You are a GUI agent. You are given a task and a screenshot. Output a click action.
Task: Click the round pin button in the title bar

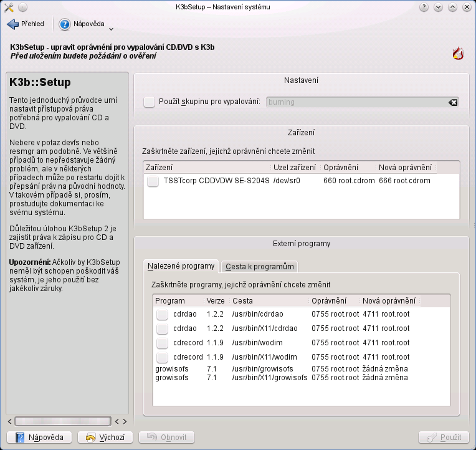tap(23, 7)
